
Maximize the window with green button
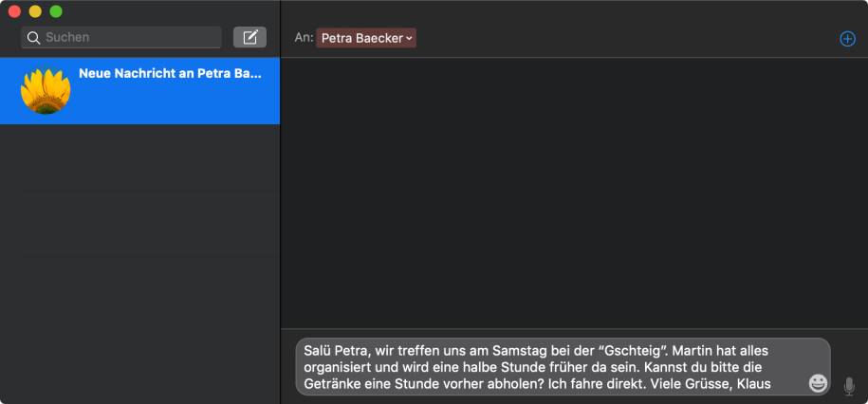pos(56,11)
